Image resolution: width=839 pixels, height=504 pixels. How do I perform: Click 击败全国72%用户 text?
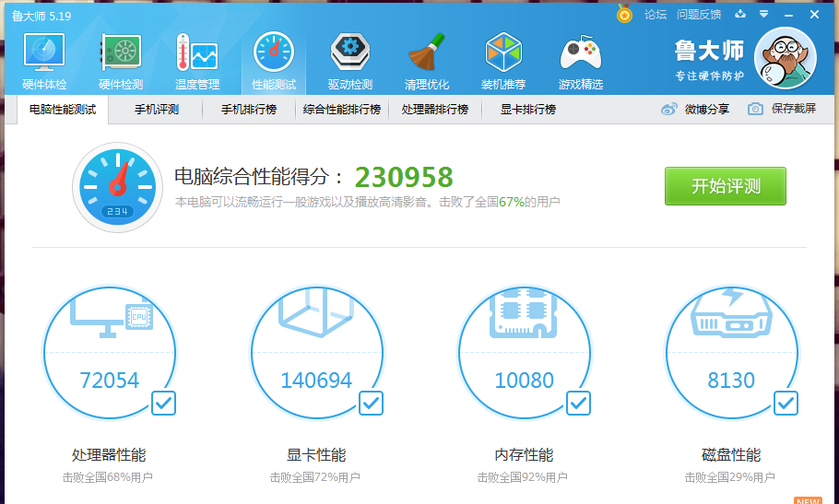(315, 477)
